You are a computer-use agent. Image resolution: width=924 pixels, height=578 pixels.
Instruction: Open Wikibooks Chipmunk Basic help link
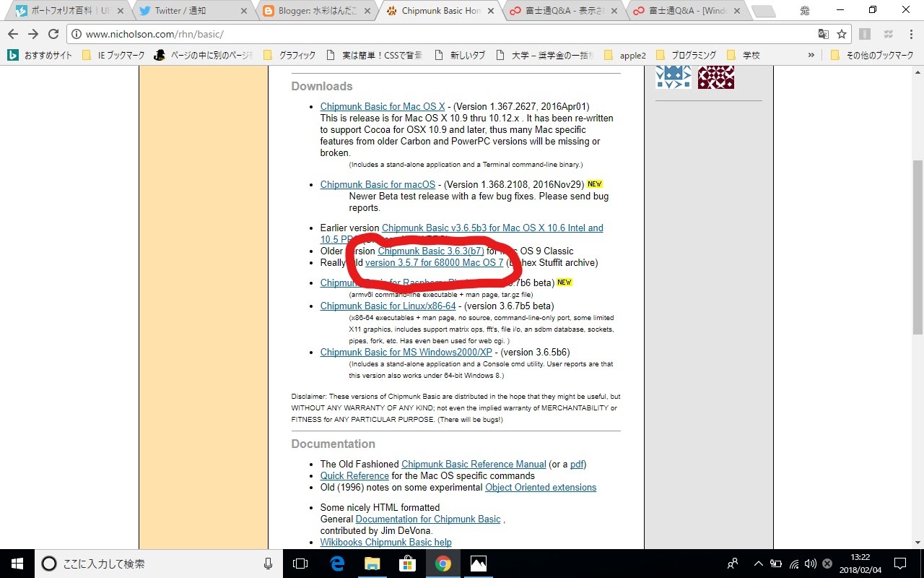[385, 543]
